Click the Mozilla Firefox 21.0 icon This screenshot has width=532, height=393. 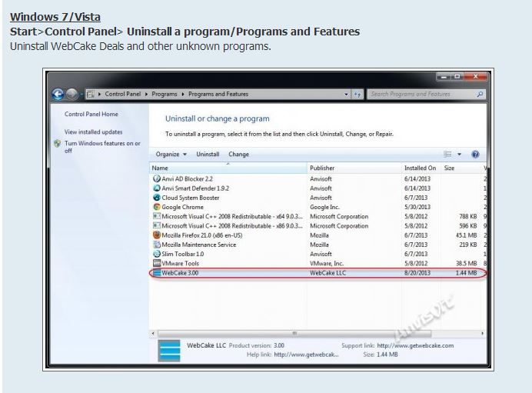coord(156,235)
